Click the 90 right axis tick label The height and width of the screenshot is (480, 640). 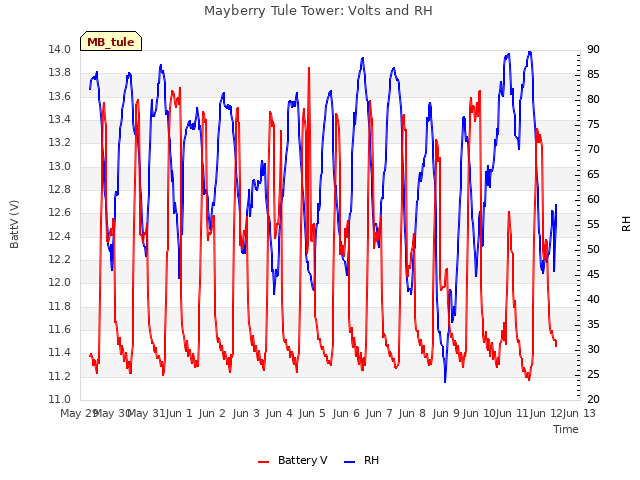(x=593, y=49)
